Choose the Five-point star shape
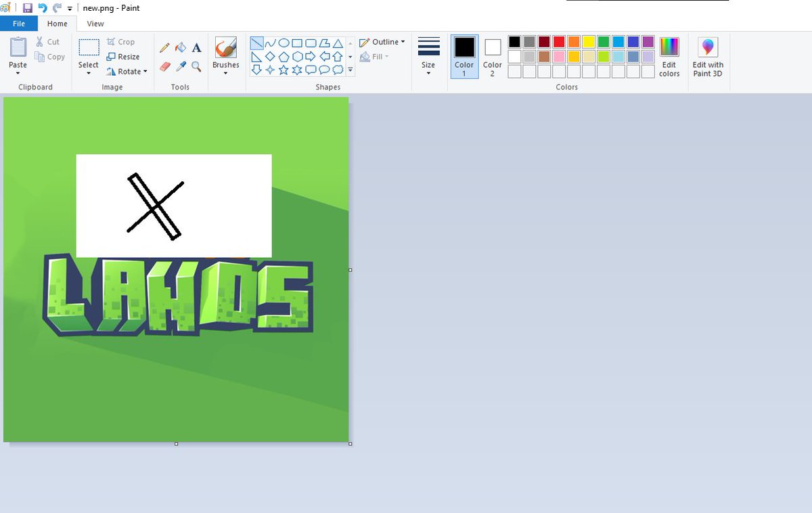Viewport: 812px width, 513px height. [x=284, y=70]
